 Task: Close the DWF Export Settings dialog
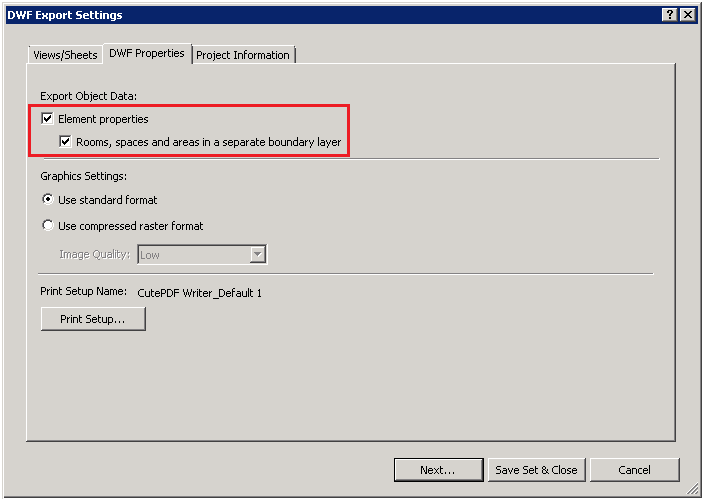coord(687,15)
